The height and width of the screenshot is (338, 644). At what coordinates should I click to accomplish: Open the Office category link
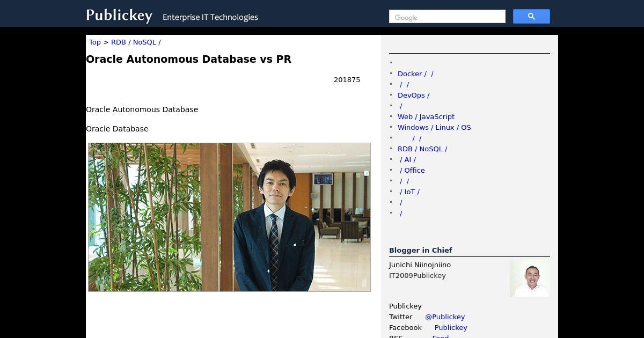pos(412,171)
